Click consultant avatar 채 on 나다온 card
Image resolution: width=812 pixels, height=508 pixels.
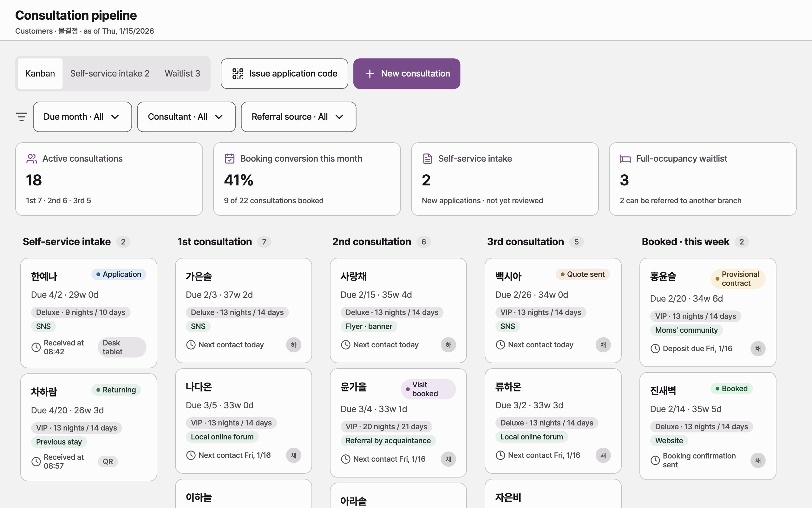(294, 455)
